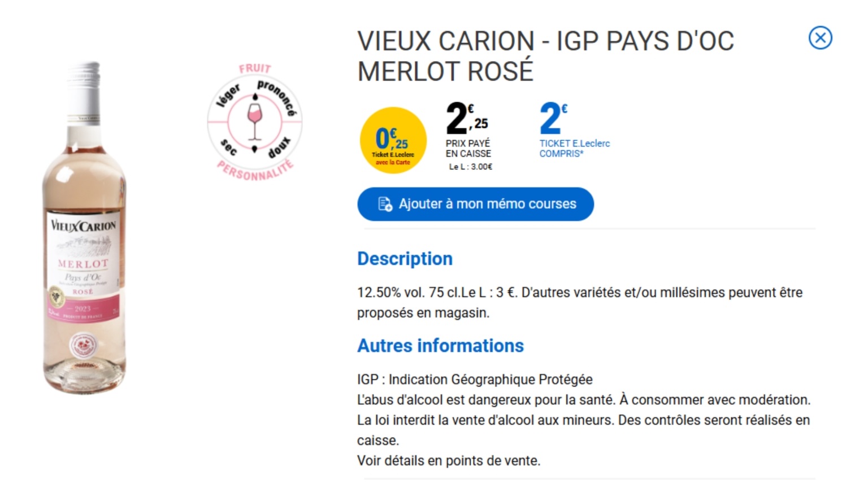Click Ajouter à mon mémo courses button
This screenshot has height=504, width=855.
[x=475, y=204]
